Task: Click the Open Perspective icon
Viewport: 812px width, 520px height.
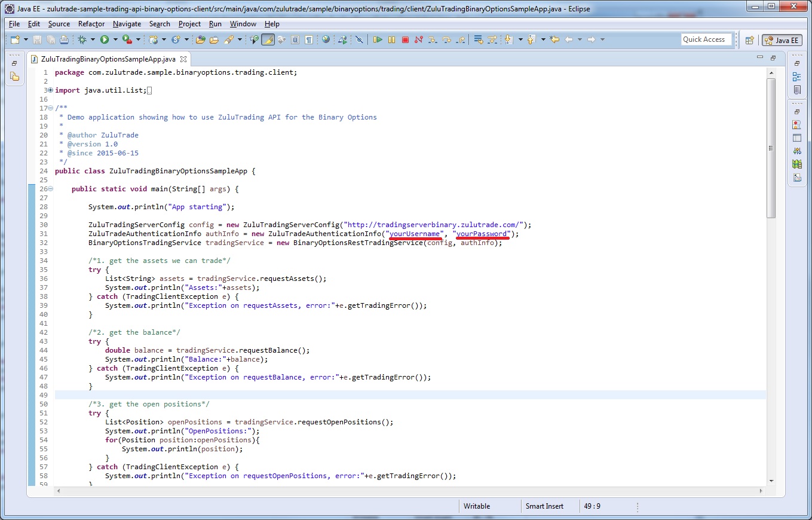Action: coord(749,40)
